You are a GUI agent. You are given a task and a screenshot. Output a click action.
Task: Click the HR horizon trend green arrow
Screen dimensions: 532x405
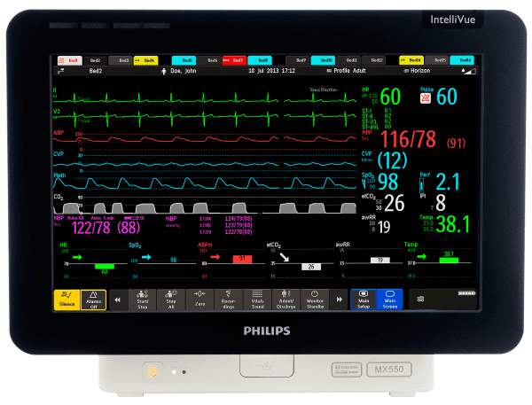(x=77, y=258)
